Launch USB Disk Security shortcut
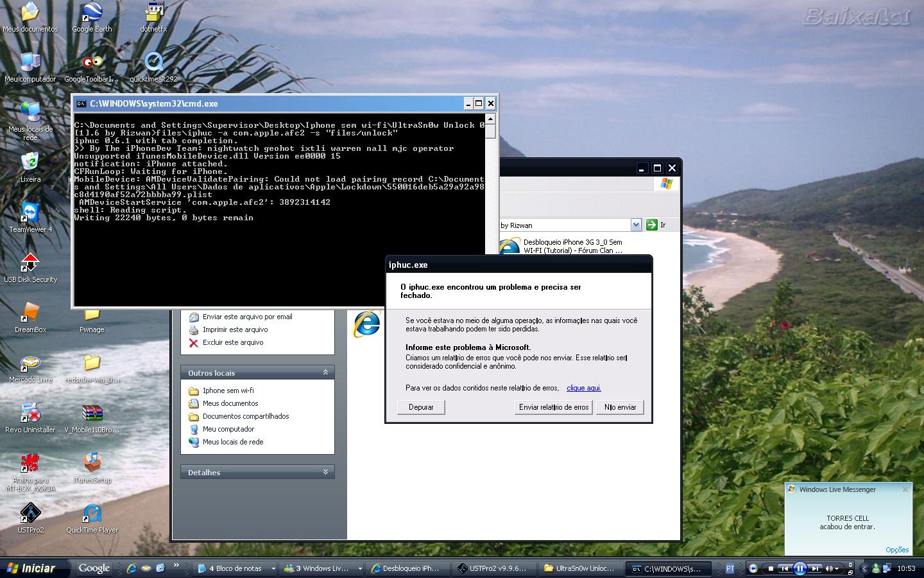This screenshot has width=924, height=578. [x=30, y=265]
